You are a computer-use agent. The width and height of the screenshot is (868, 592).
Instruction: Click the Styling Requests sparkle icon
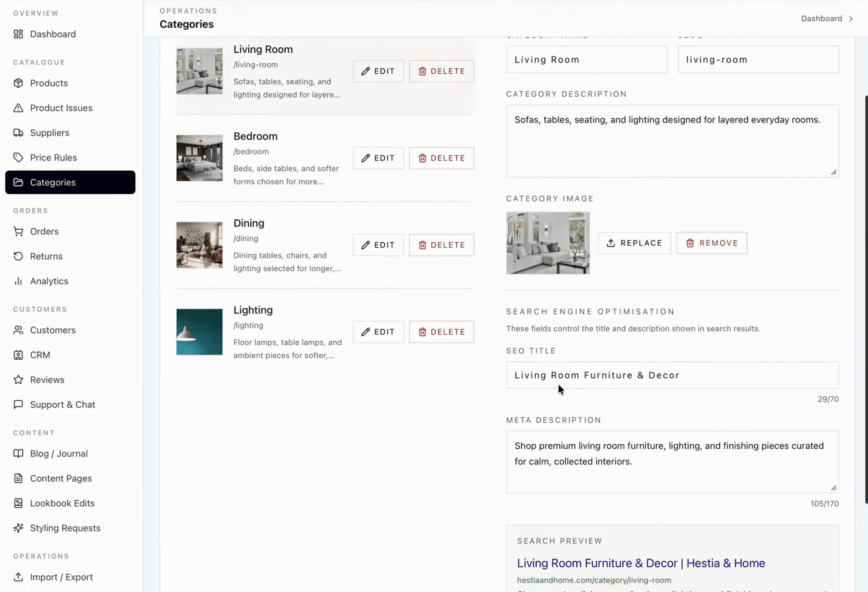(x=18, y=528)
